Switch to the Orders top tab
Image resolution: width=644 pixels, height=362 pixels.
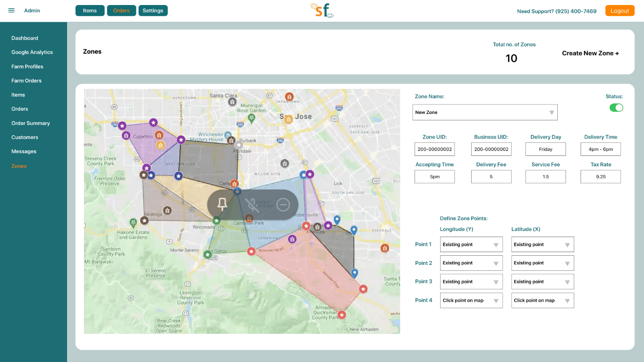point(121,10)
